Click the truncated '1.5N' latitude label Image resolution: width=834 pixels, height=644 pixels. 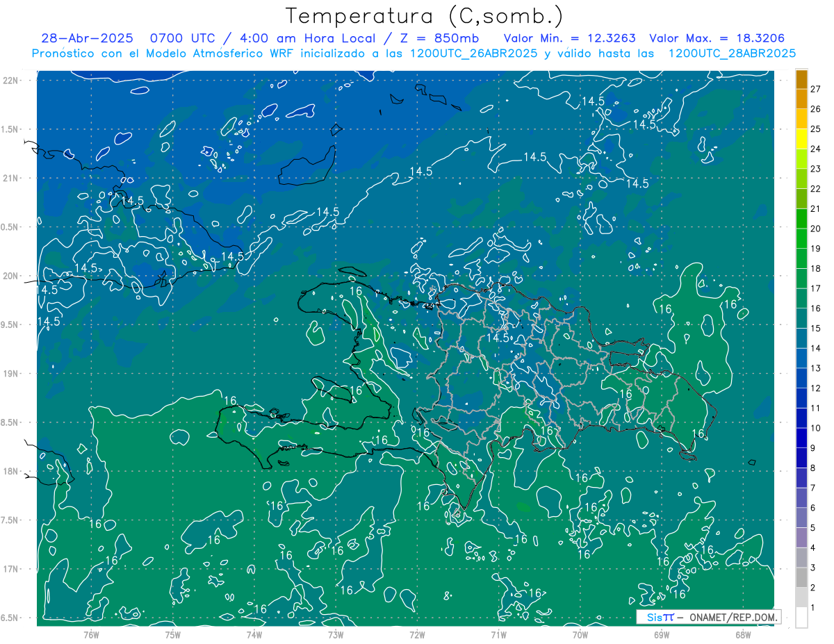point(10,129)
